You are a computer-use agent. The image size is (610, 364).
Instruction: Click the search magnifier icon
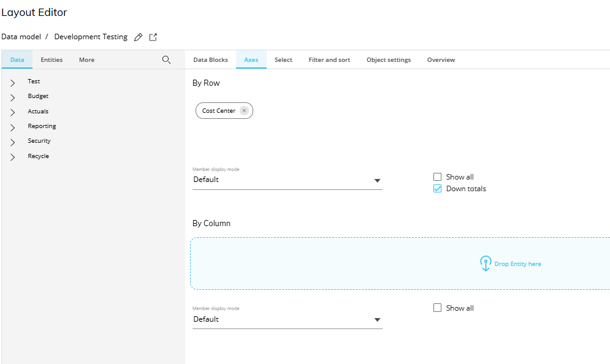(166, 60)
